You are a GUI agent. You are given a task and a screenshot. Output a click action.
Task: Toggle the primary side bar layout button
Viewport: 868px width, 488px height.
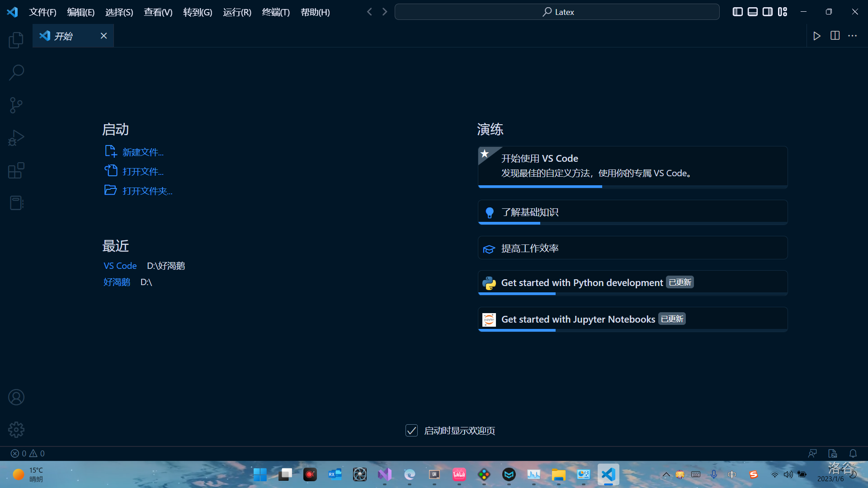pyautogui.click(x=737, y=12)
